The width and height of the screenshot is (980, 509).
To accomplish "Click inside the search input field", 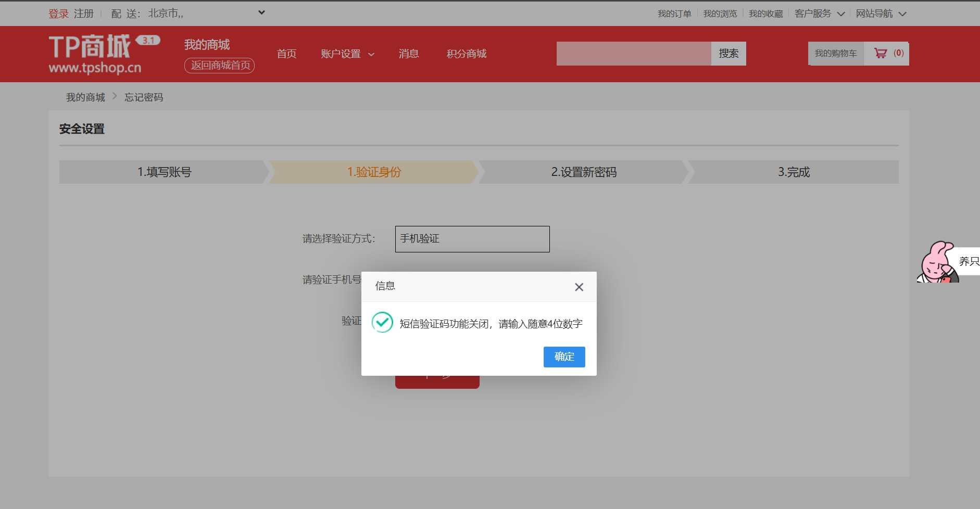I will 633,53.
